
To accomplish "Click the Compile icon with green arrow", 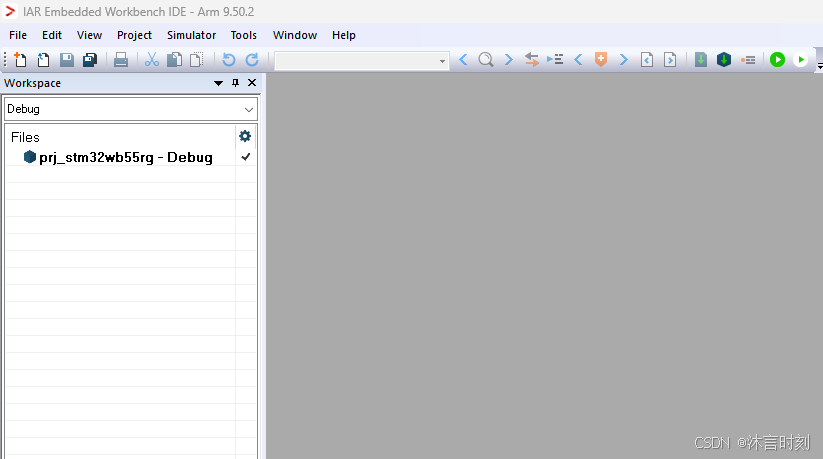I will tap(701, 60).
